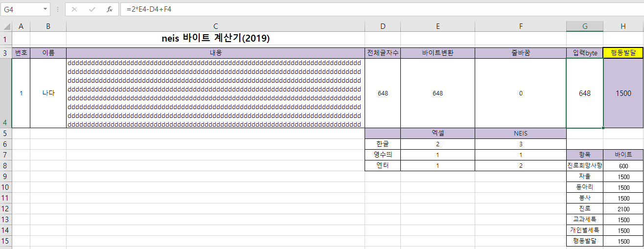The image size is (644, 249).
Task: Select row 1 header
Action: (x=6, y=39)
